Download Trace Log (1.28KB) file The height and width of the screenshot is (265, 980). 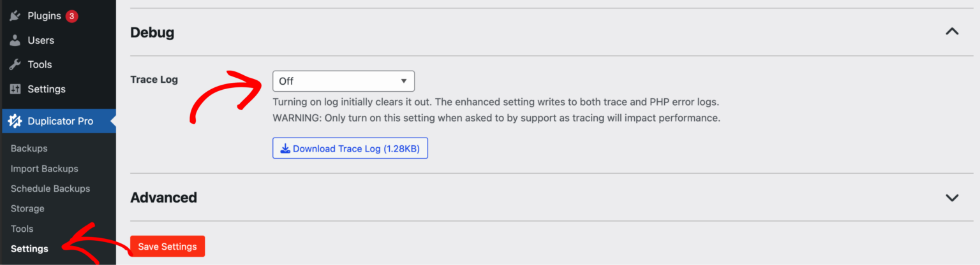coord(350,148)
